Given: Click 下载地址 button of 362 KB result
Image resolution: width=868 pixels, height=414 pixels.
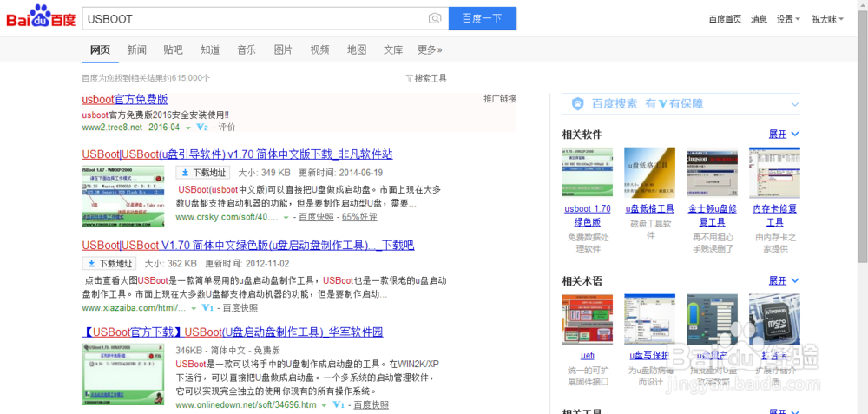Looking at the screenshot, I should pyautogui.click(x=109, y=264).
